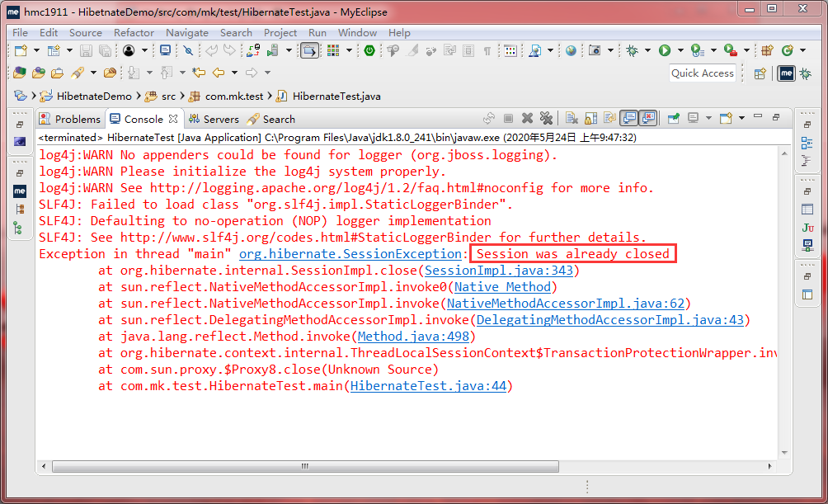Open SessionImpl.java:343 stack trace link
Image resolution: width=828 pixels, height=504 pixels.
pyautogui.click(x=498, y=271)
